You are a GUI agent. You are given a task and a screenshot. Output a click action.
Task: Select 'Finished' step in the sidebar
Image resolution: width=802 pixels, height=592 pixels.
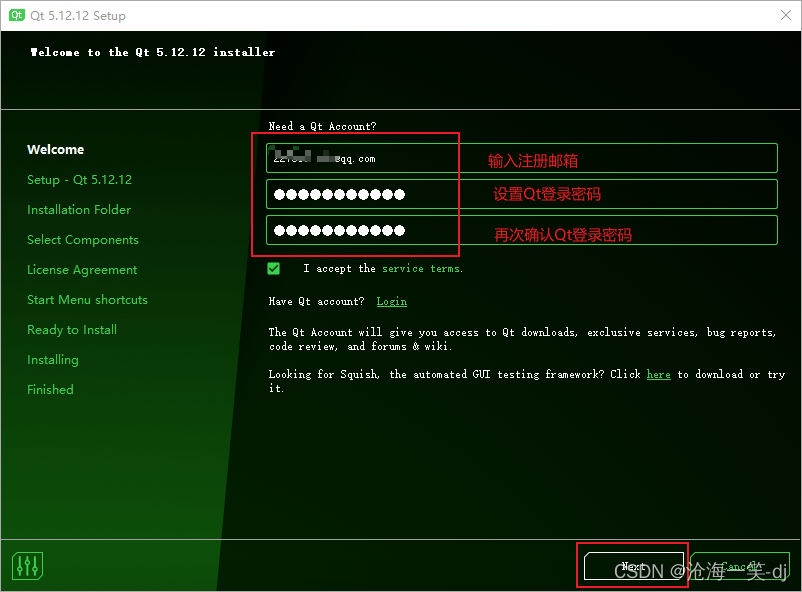click(50, 389)
